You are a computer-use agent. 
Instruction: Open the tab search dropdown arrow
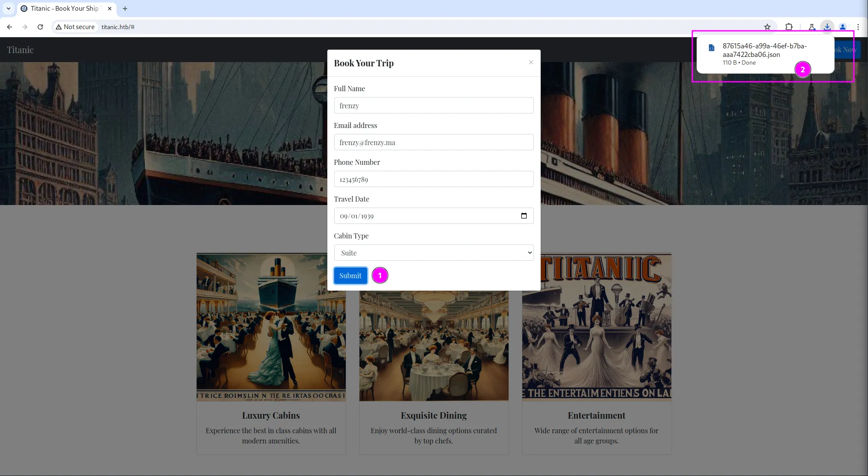[9, 9]
